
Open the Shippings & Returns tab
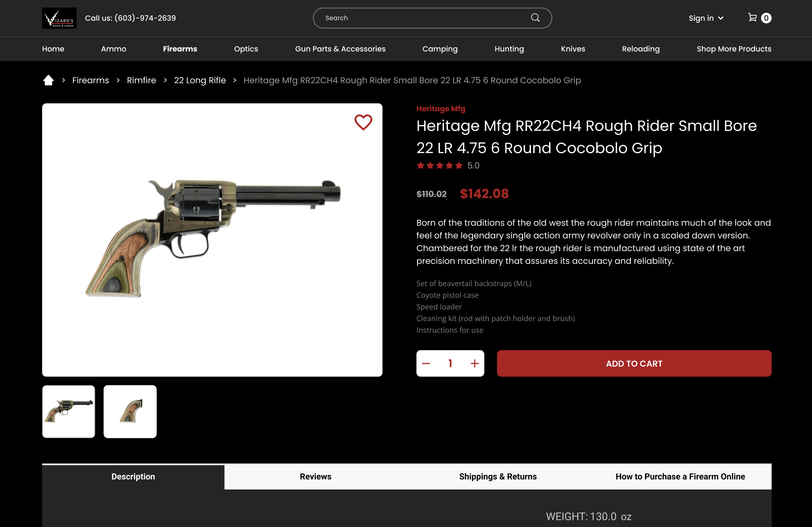(x=497, y=476)
